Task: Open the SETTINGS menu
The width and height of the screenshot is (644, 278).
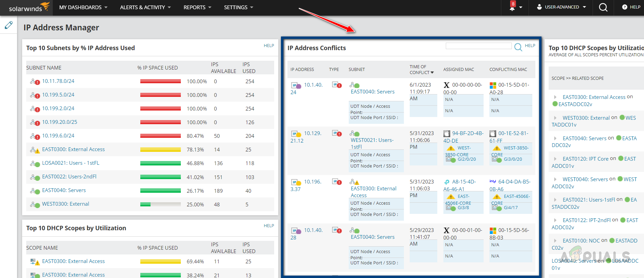Action: (x=238, y=7)
